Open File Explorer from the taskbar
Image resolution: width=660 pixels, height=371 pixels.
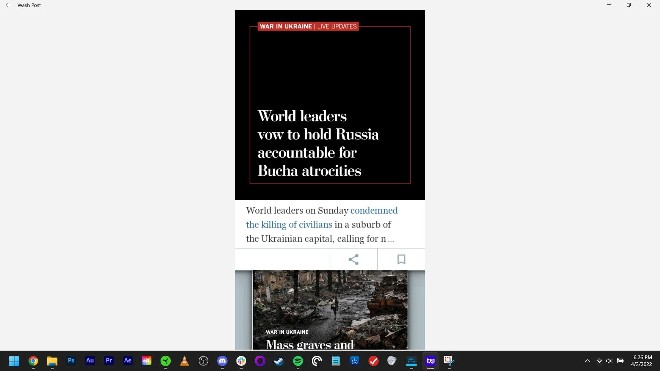click(52, 361)
